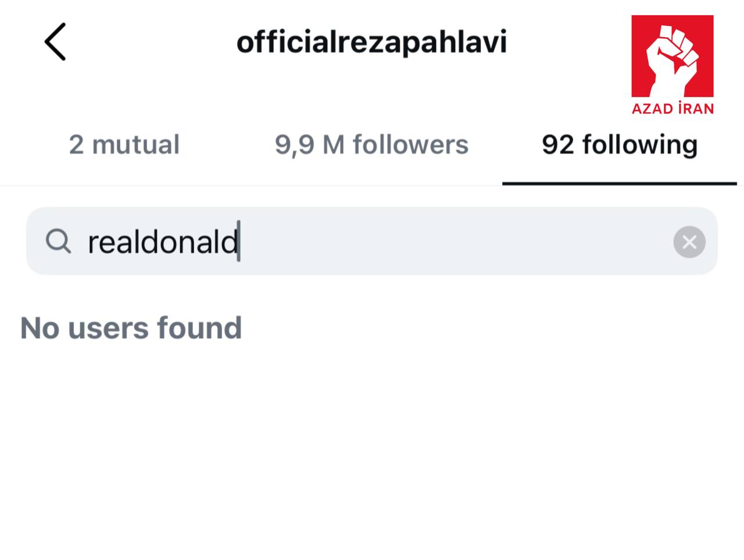
Task: Click the magnifying glass search icon
Action: [58, 241]
